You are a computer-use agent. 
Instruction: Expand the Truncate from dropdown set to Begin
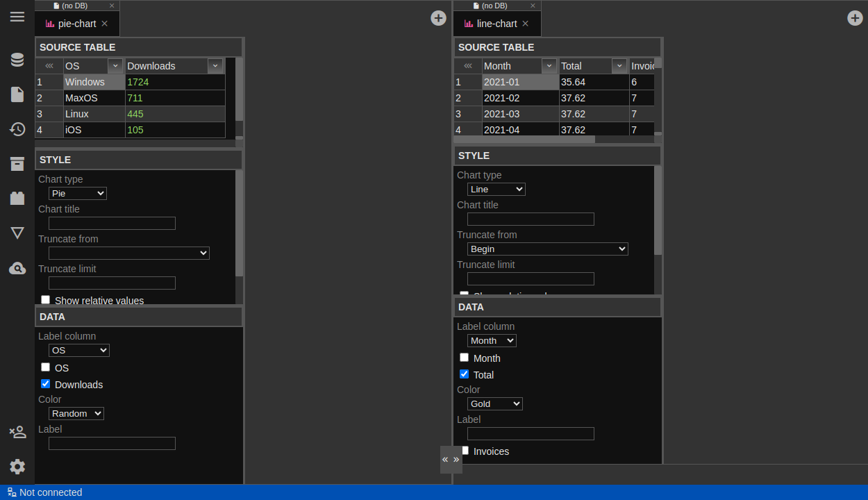tap(547, 249)
